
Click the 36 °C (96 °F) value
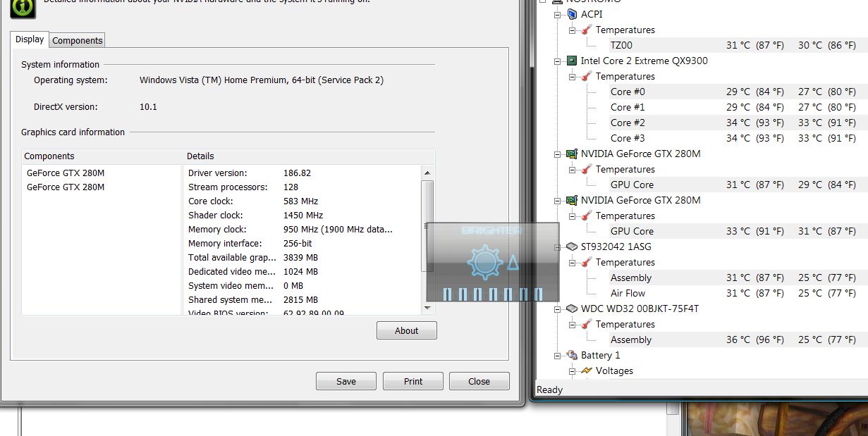[755, 340]
